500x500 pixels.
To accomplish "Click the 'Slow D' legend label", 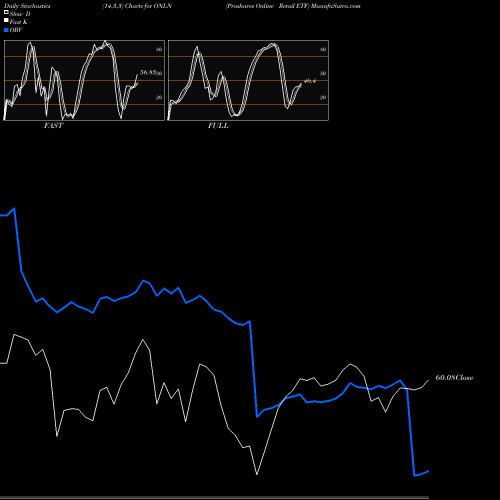I will [x=20, y=14].
